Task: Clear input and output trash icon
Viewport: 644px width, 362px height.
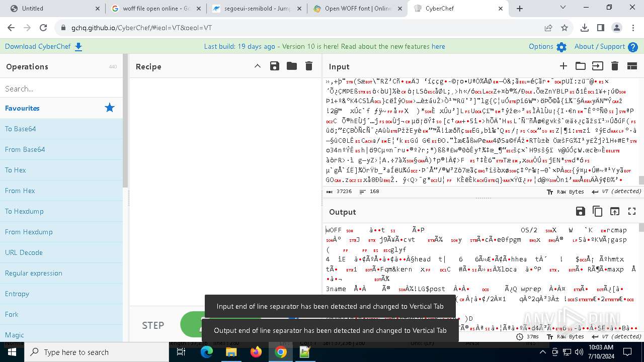Action: click(x=614, y=66)
